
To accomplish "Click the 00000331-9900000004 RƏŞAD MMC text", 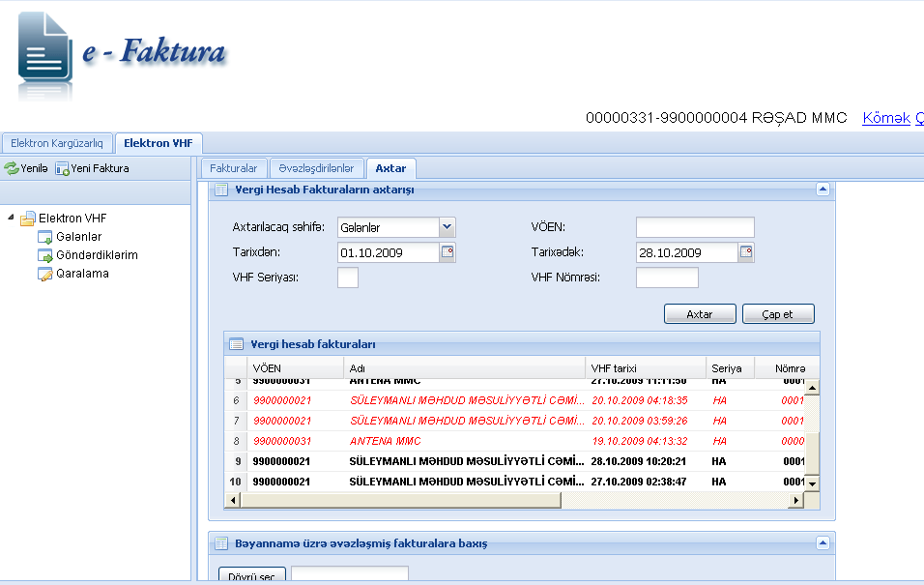I will [x=716, y=118].
